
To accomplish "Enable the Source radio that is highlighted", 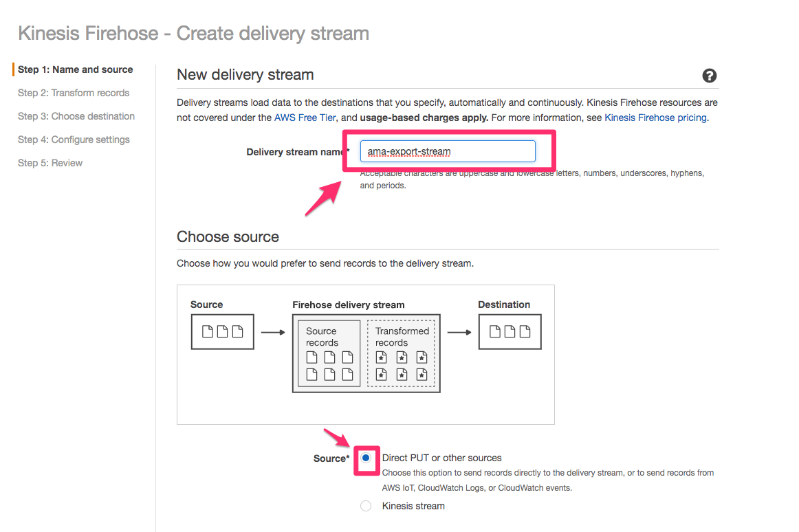I will (366, 457).
